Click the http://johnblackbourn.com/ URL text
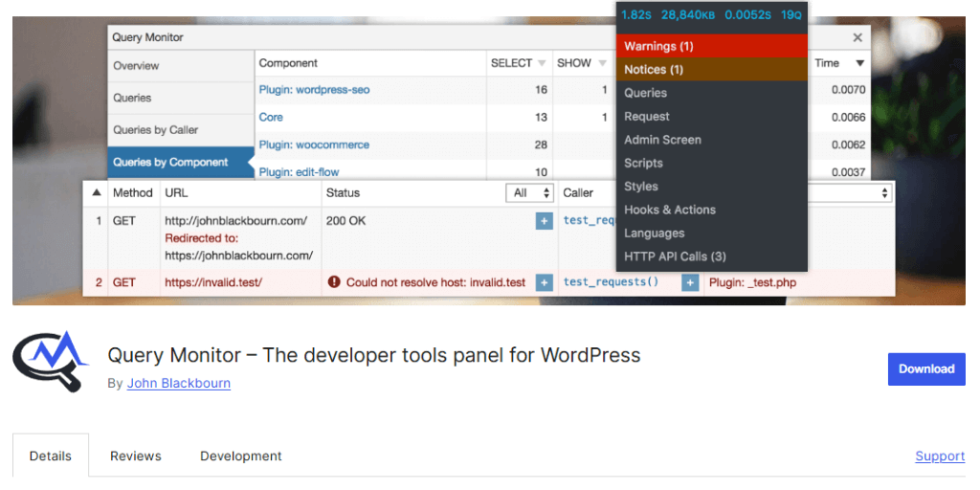 coord(236,221)
